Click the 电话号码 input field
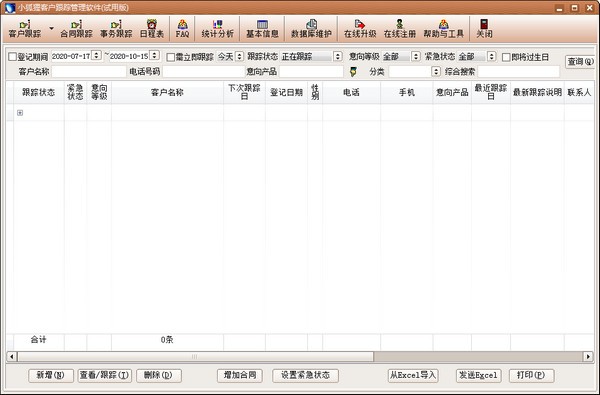 point(204,72)
